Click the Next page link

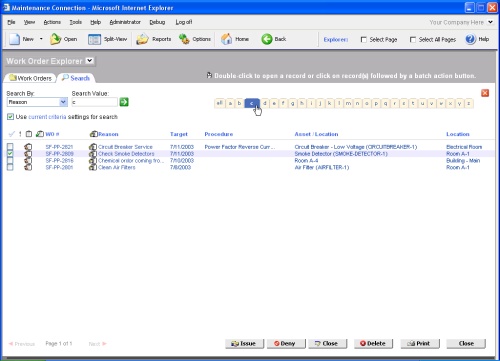pyautogui.click(x=97, y=344)
